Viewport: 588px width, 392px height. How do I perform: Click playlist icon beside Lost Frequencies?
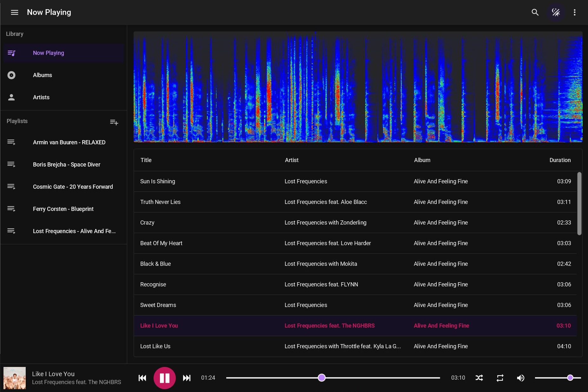[11, 231]
